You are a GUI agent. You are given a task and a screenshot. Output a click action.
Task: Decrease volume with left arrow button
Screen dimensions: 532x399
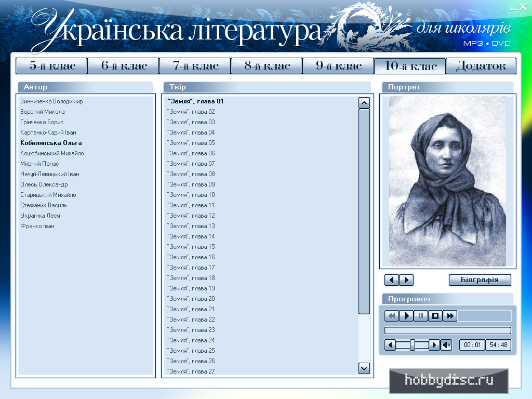(x=390, y=345)
